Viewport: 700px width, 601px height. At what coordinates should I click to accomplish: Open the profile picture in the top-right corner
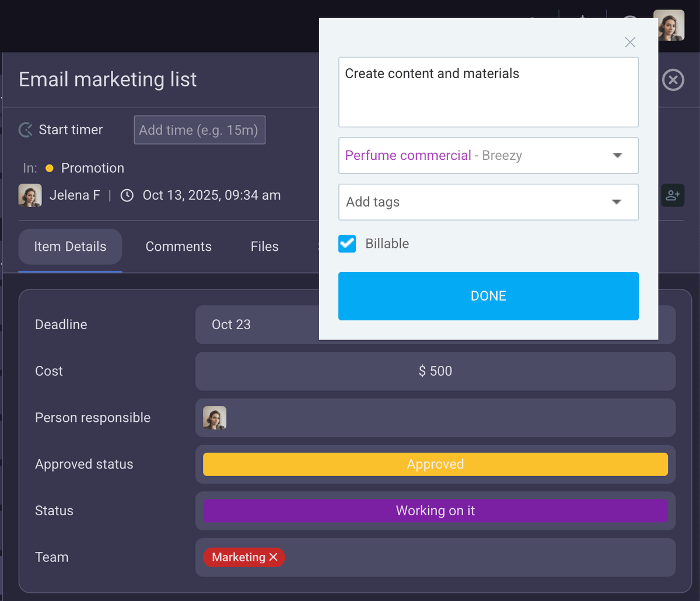(x=669, y=25)
